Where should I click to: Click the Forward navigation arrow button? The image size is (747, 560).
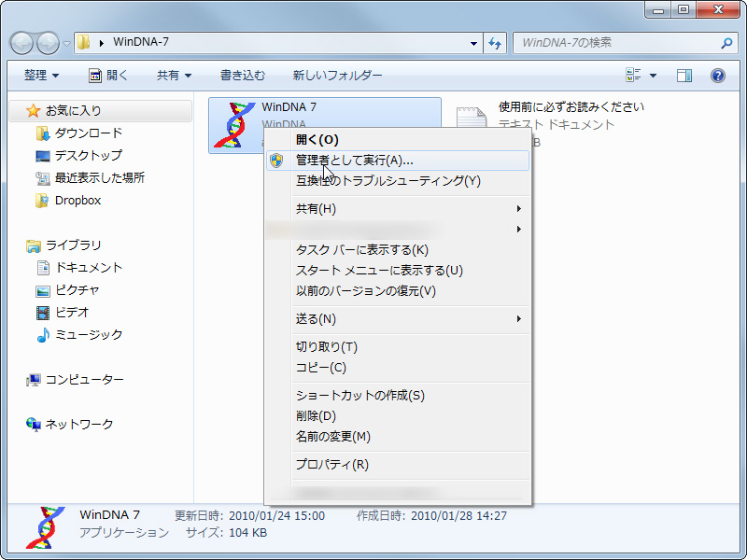pyautogui.click(x=48, y=43)
